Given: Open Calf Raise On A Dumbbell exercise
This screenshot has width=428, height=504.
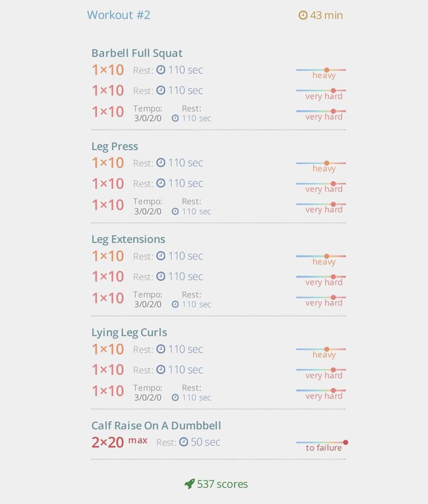Looking at the screenshot, I should point(156,426).
